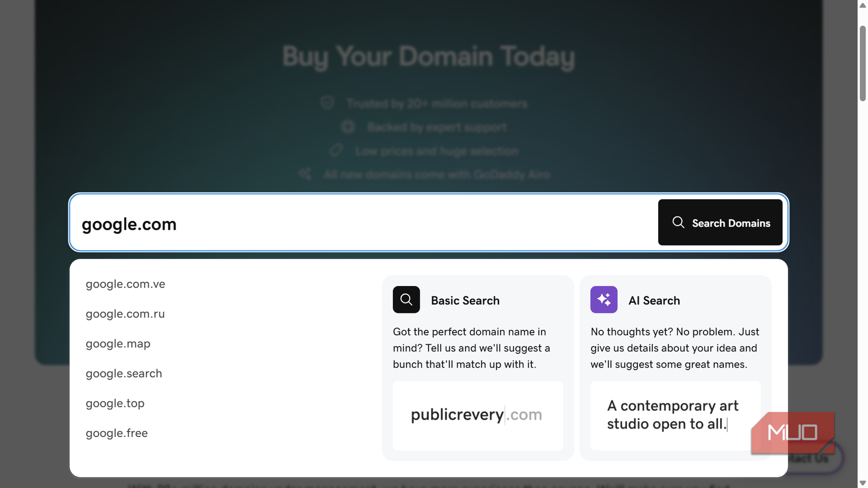Select the google.com.ve suggestion
The height and width of the screenshot is (488, 868).
125,284
